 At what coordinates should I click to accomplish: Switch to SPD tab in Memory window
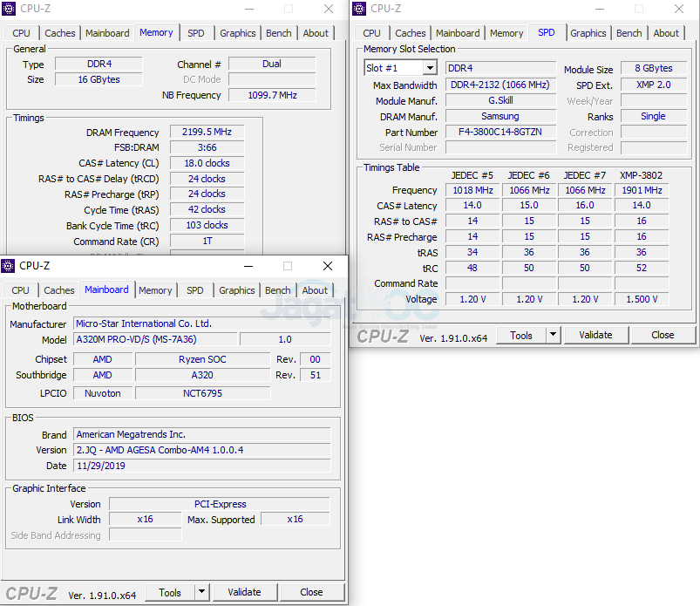point(196,33)
